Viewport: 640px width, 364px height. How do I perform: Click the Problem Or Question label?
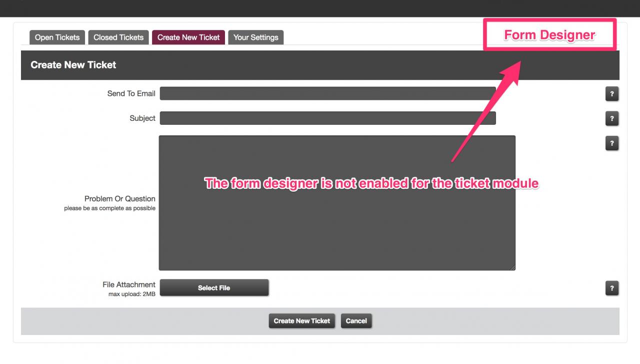pyautogui.click(x=120, y=199)
